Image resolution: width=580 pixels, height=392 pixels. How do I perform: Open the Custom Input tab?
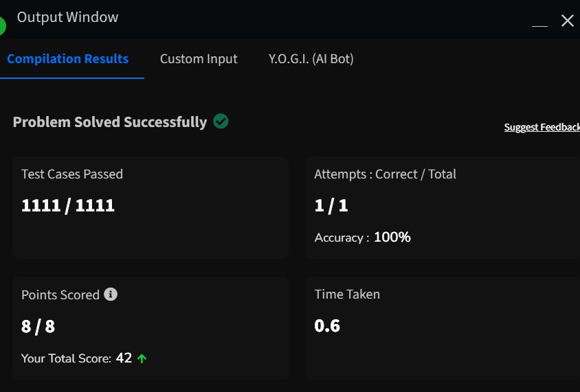[199, 59]
